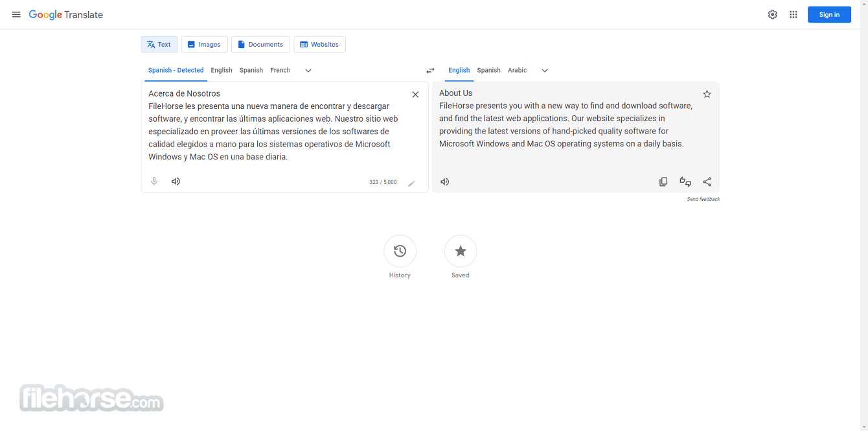Screen dimensions: 868x431
Task: Open the settings gear
Action: [772, 15]
